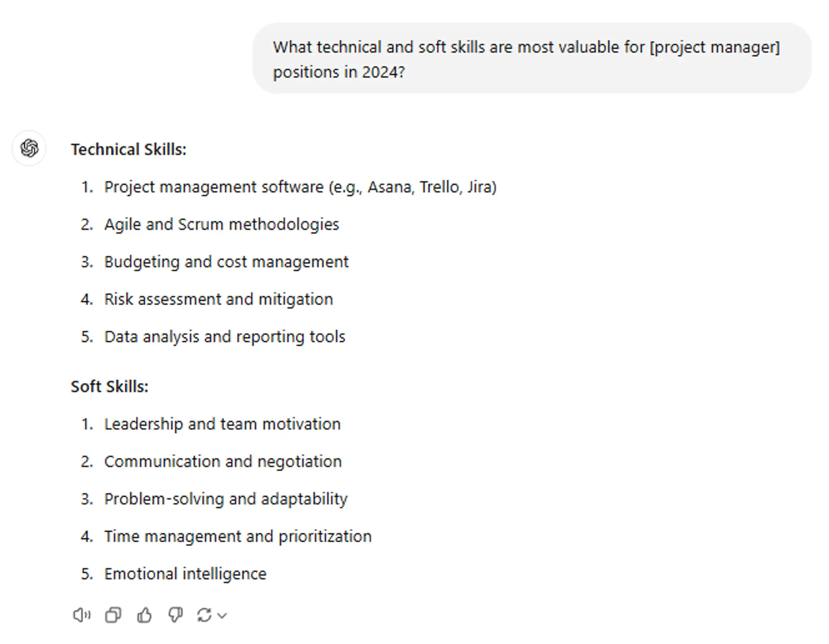This screenshot has height=644, width=829.
Task: Click the "Soft Skills:" heading
Action: click(x=110, y=387)
